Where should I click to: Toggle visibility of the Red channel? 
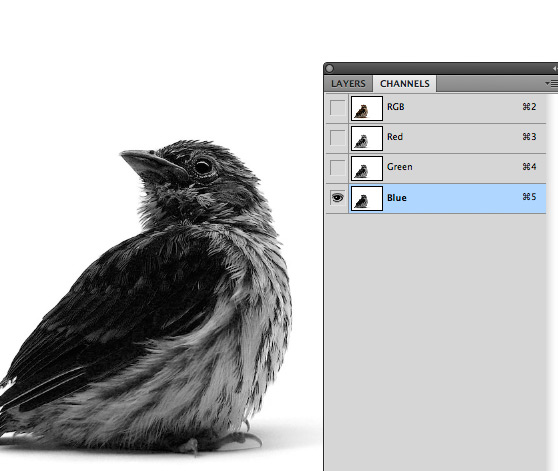click(x=337, y=138)
